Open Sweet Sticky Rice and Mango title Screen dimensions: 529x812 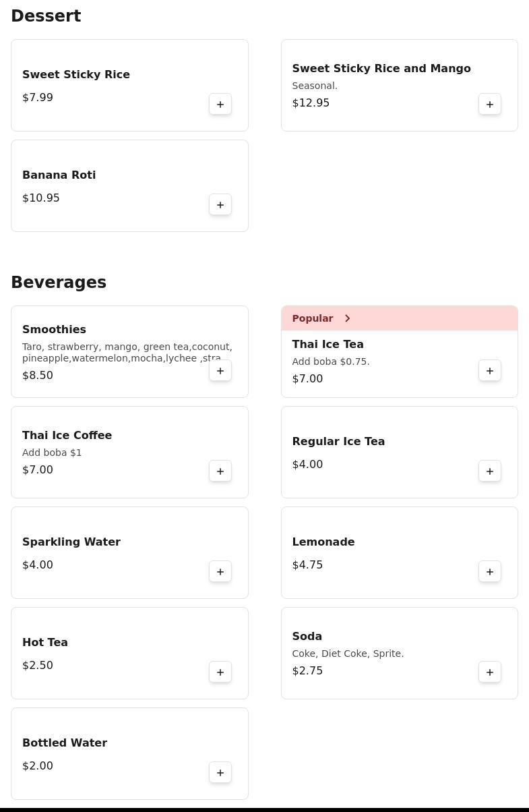pos(381,68)
